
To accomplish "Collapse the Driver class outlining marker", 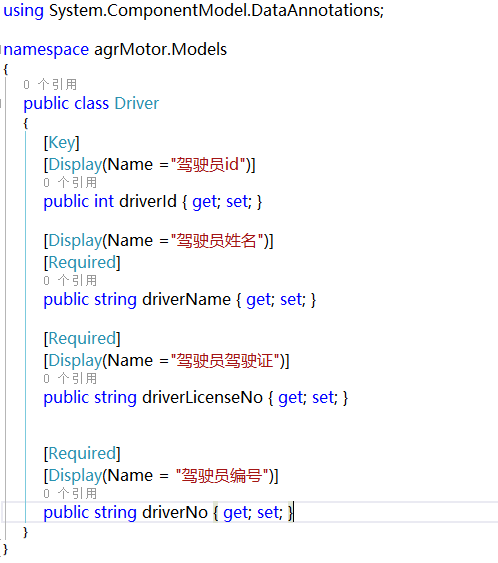I will (1, 103).
